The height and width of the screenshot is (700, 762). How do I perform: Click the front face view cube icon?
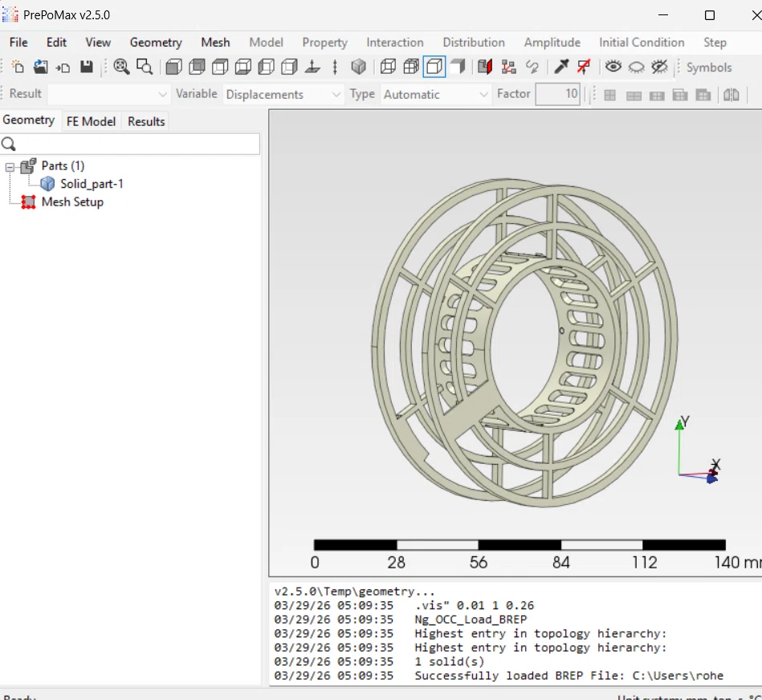(173, 67)
